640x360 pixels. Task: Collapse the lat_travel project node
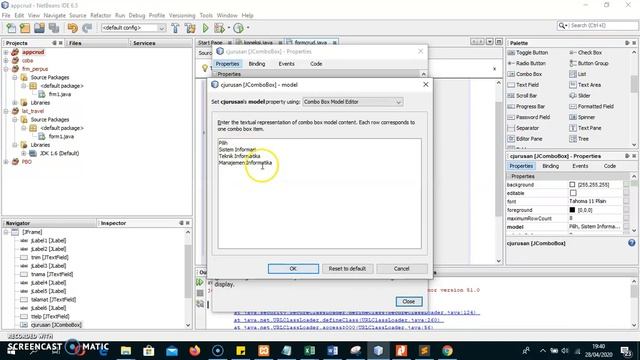click(6, 111)
